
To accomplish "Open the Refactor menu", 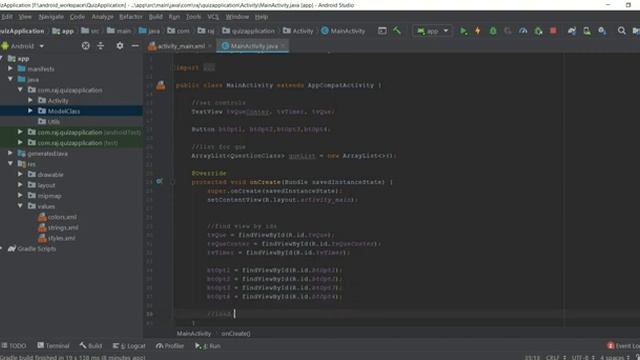I will [x=131, y=17].
